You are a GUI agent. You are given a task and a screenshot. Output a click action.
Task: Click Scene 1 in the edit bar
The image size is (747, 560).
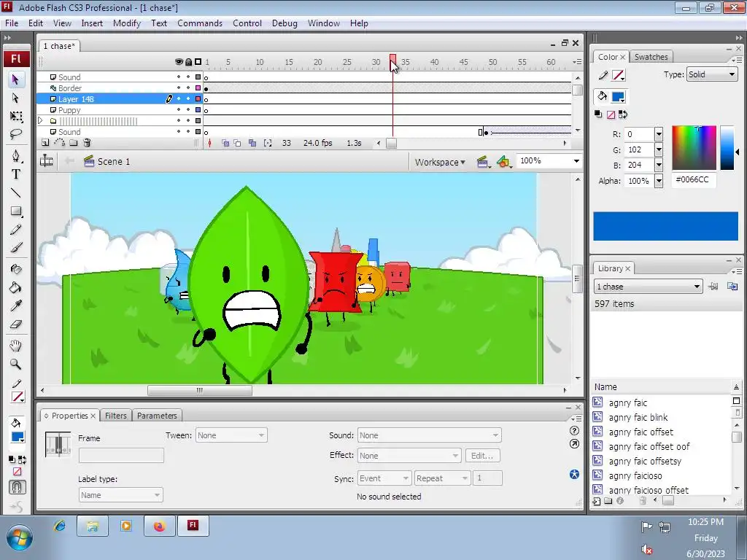click(x=113, y=161)
